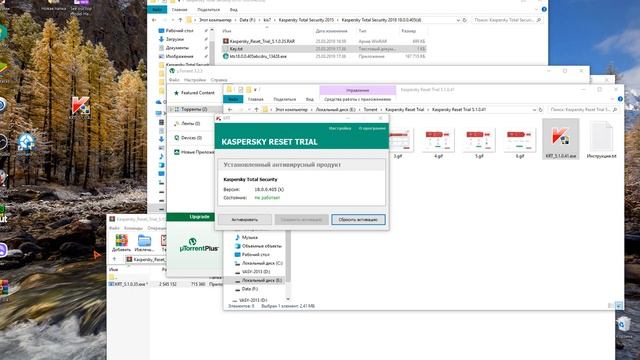Click back arrow in front Explorer window
The image size is (640, 360).
(x=230, y=110)
